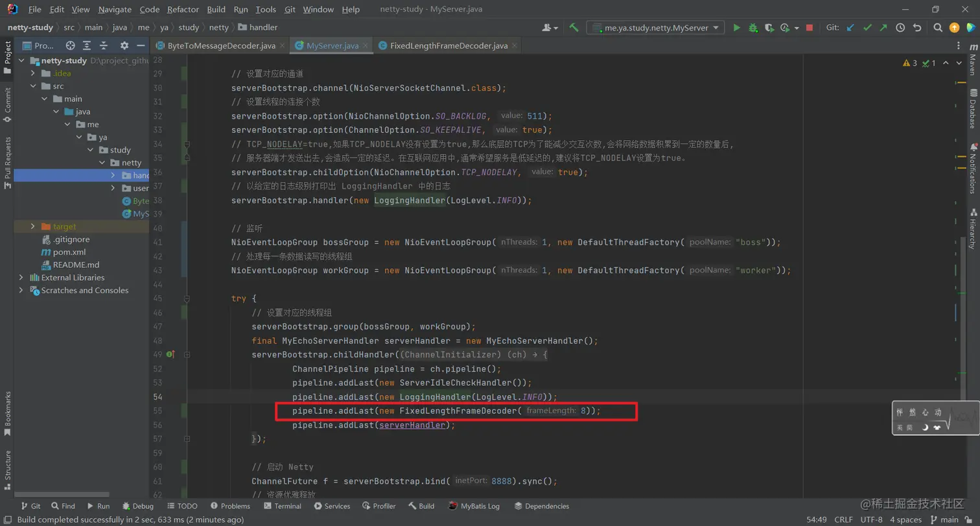The image size is (980, 526).
Task: Expand External Libraries node
Action: pyautogui.click(x=21, y=278)
